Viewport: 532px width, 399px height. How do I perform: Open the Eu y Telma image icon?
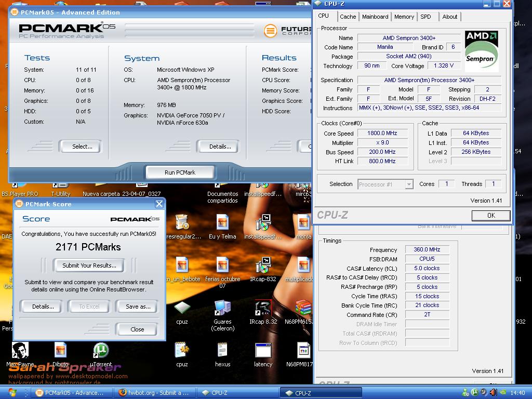coord(222,222)
